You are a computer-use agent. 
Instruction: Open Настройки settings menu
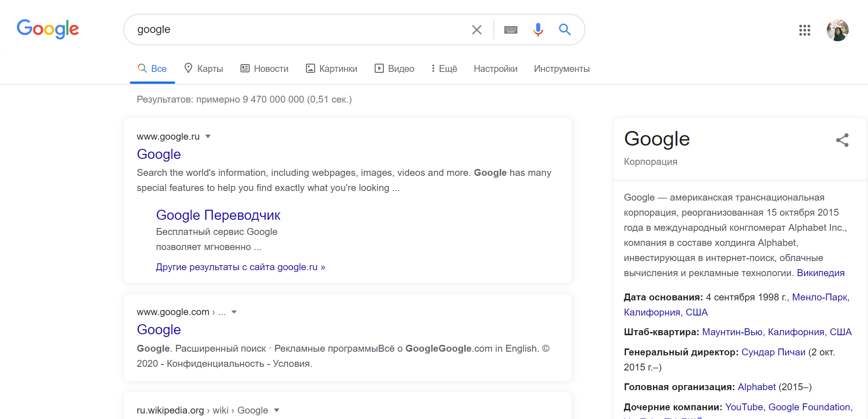[x=496, y=69]
